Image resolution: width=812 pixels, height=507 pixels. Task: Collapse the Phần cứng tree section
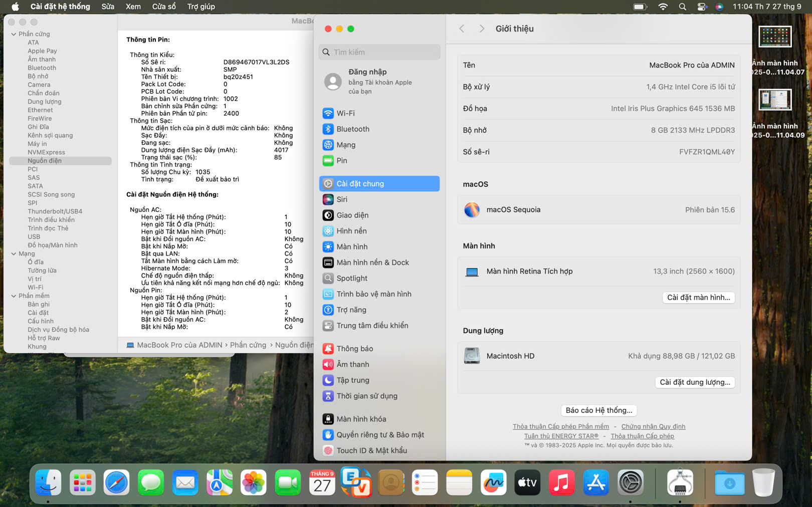pyautogui.click(x=14, y=34)
